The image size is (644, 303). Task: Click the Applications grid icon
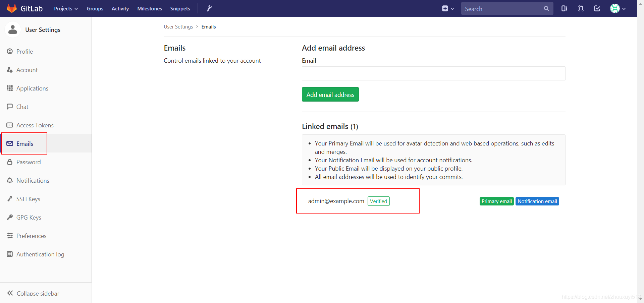pos(10,88)
